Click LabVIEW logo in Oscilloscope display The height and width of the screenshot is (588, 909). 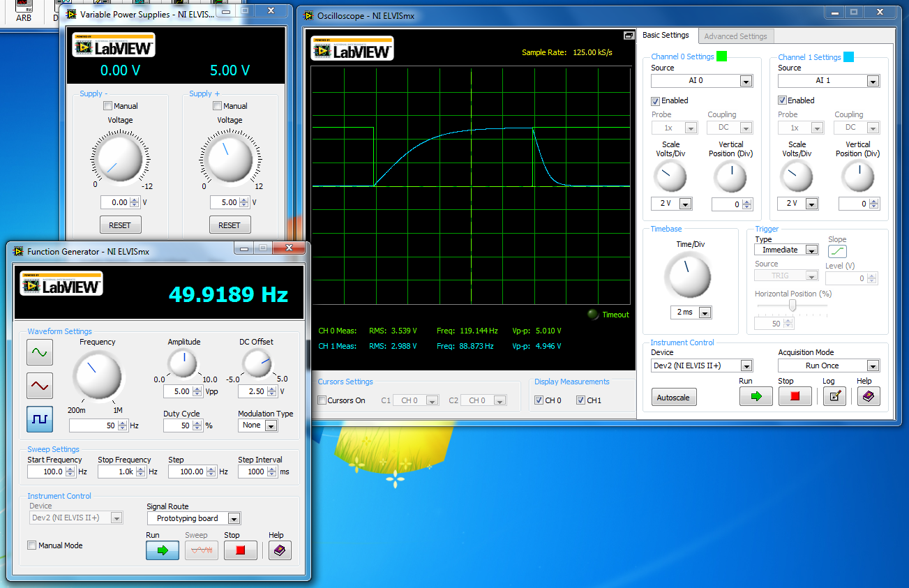point(353,48)
